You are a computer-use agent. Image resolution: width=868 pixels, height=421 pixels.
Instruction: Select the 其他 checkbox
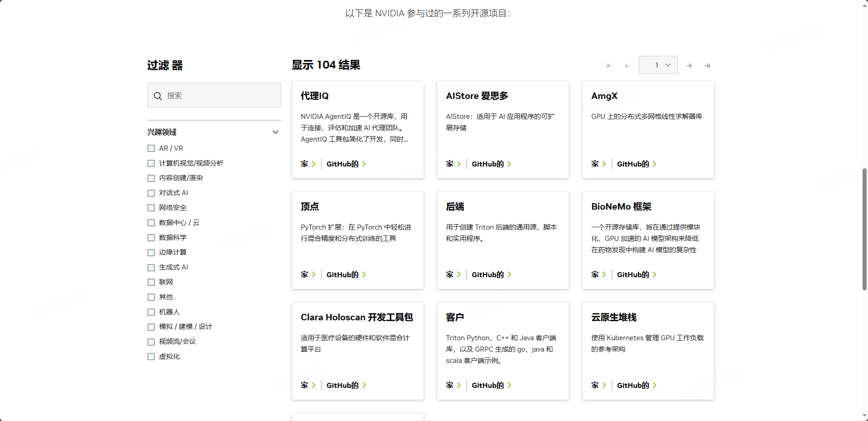[x=151, y=297]
